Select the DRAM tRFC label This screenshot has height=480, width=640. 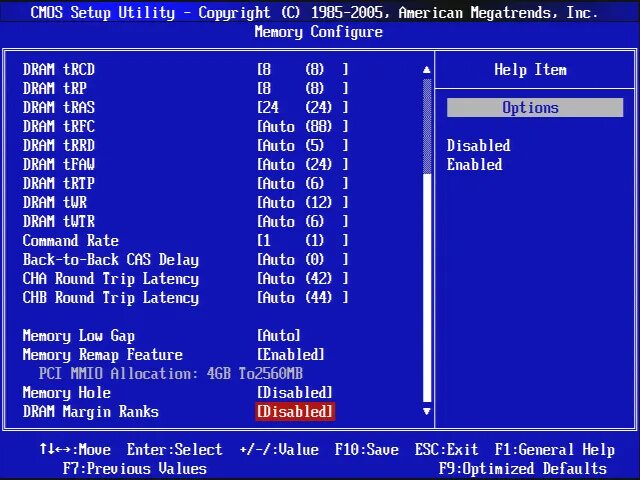[x=59, y=127]
